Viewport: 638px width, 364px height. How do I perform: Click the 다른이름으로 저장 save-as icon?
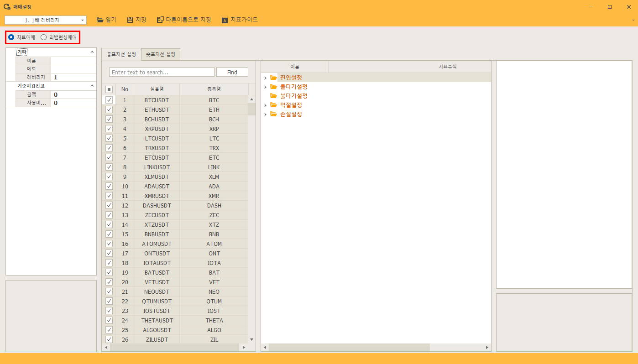point(160,20)
